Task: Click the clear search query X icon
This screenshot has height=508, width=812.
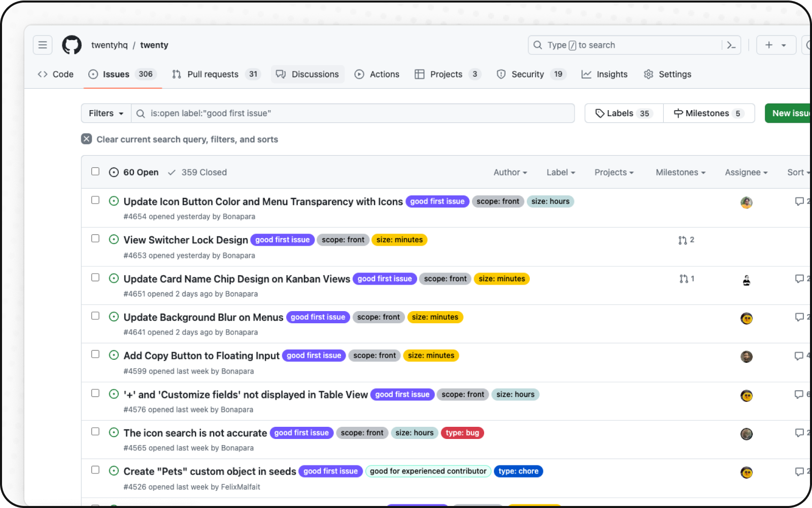Action: pyautogui.click(x=87, y=139)
